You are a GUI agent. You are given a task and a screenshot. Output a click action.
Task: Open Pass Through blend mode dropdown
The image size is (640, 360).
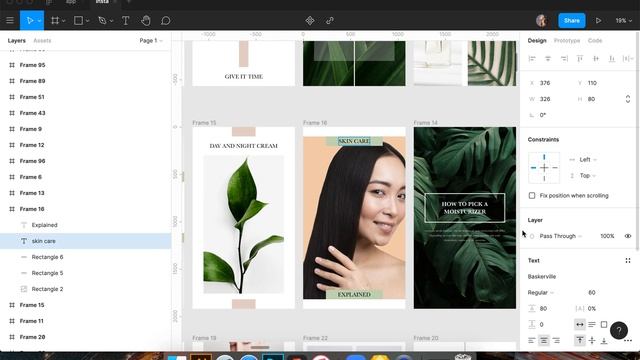tap(560, 236)
